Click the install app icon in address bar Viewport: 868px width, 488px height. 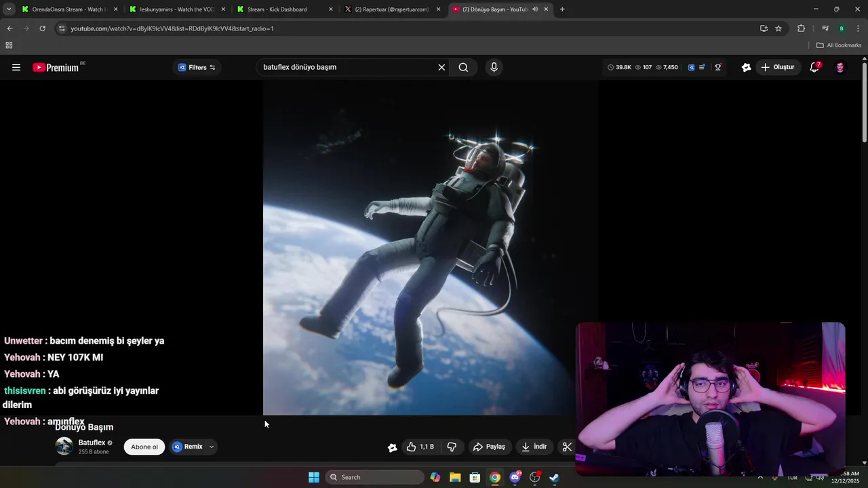click(x=764, y=28)
